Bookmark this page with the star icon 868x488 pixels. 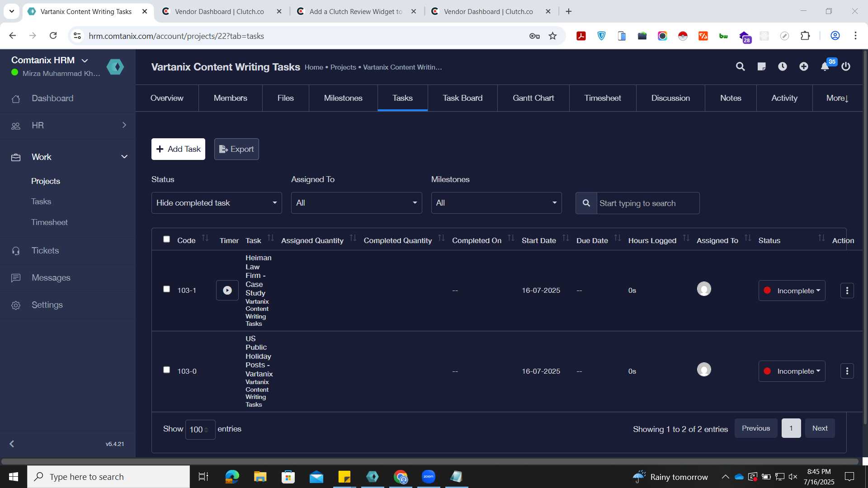(552, 36)
